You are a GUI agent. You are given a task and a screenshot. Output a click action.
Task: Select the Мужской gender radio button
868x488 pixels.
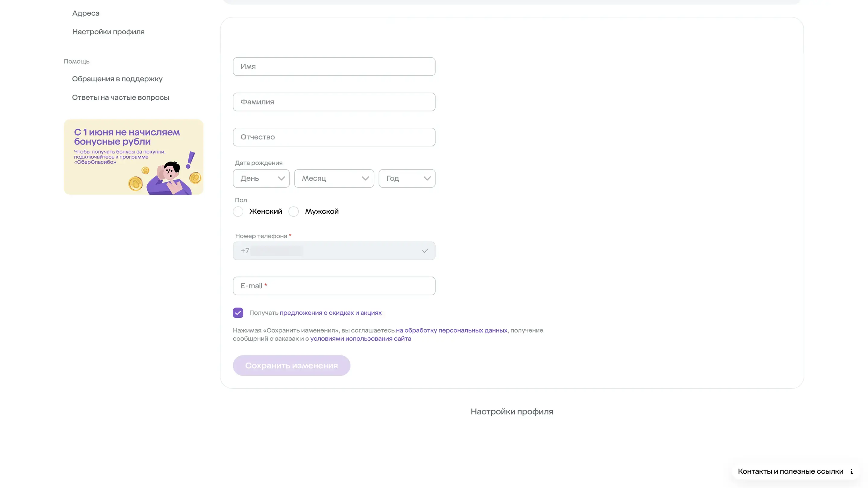point(294,211)
